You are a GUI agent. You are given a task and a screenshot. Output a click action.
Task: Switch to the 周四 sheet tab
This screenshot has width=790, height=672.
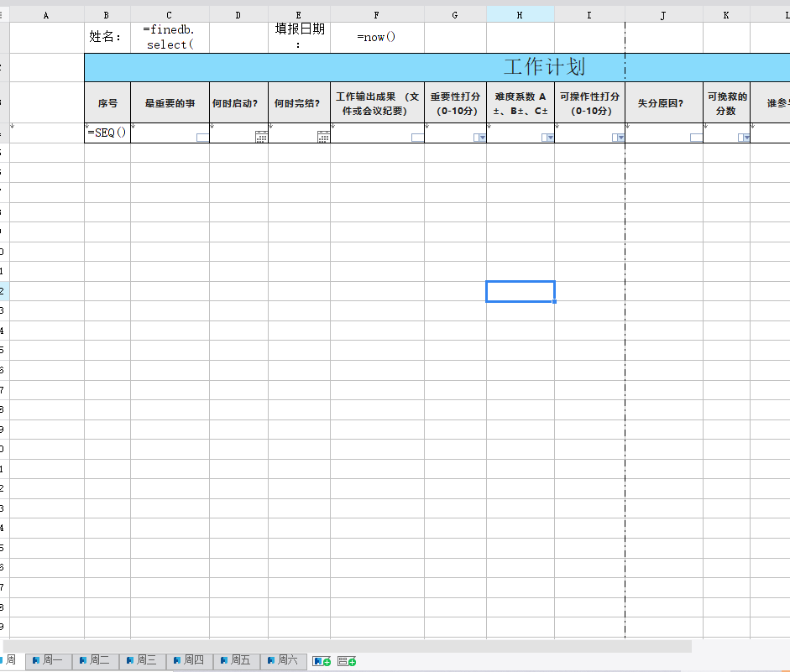tap(190, 660)
